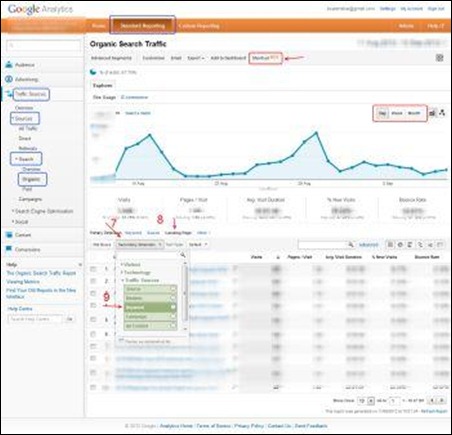Click the Conversions flag icon
This screenshot has height=435, width=452.
coord(9,249)
